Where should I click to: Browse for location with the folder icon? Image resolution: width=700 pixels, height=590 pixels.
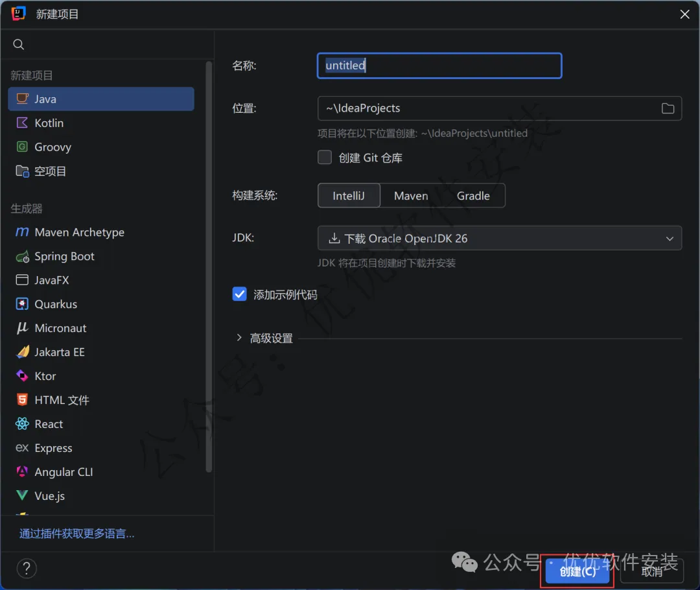click(668, 108)
